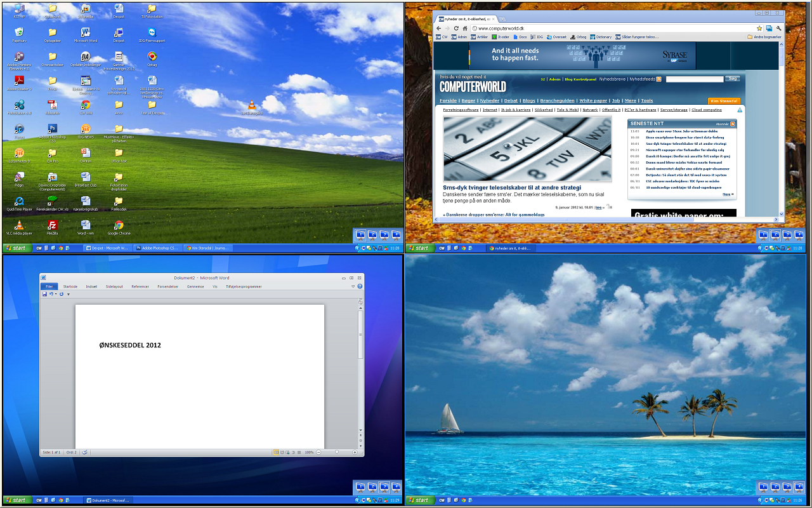
Task: Click the QuickTime Player desktop icon
Action: click(x=19, y=203)
